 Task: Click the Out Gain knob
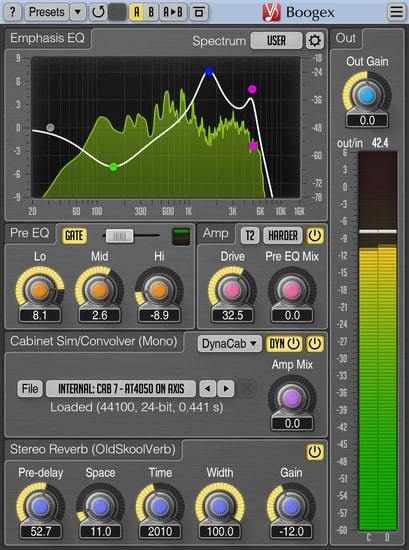tap(367, 95)
